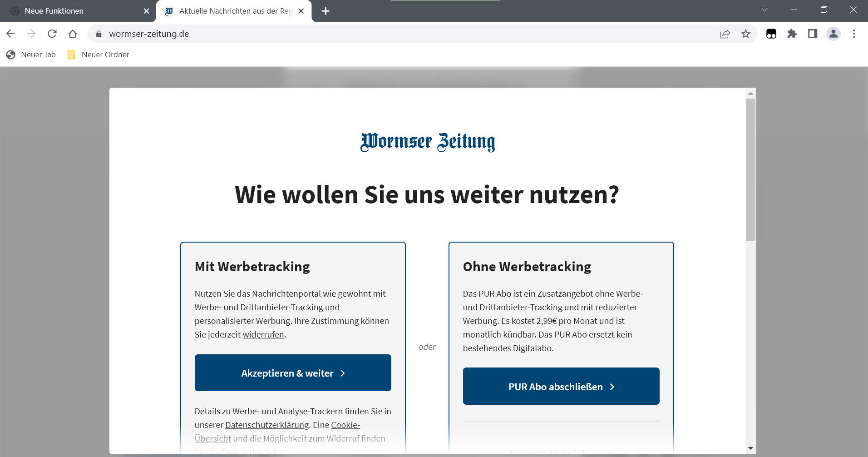Close the Aktuelle Nachrichten tab
The image size is (868, 457).
tap(301, 11)
